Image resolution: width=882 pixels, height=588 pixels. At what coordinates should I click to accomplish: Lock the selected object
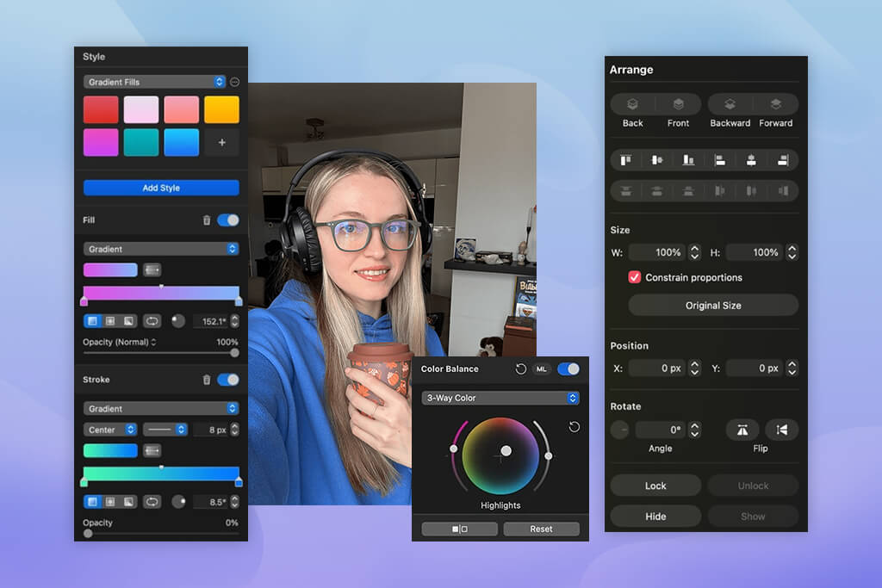655,486
